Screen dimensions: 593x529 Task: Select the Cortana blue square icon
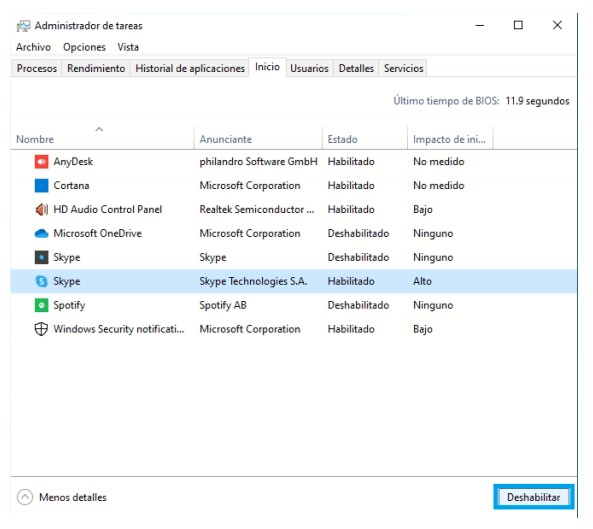(41, 186)
